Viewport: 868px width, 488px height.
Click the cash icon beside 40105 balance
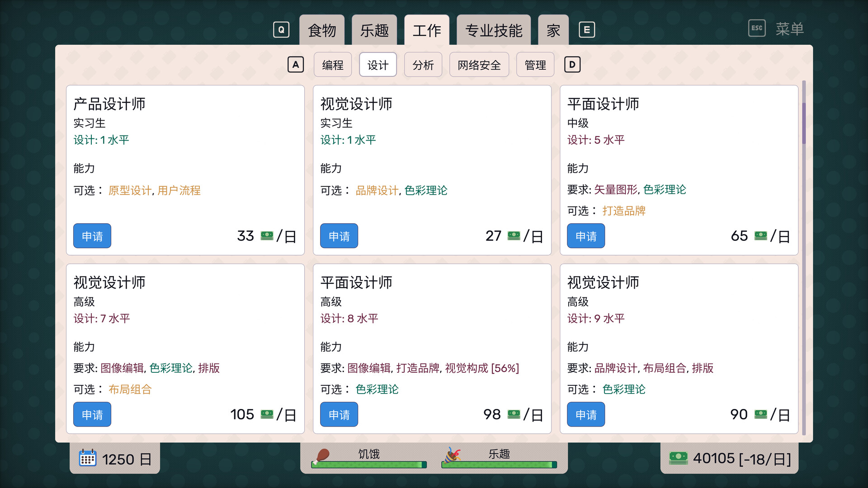coord(678,458)
